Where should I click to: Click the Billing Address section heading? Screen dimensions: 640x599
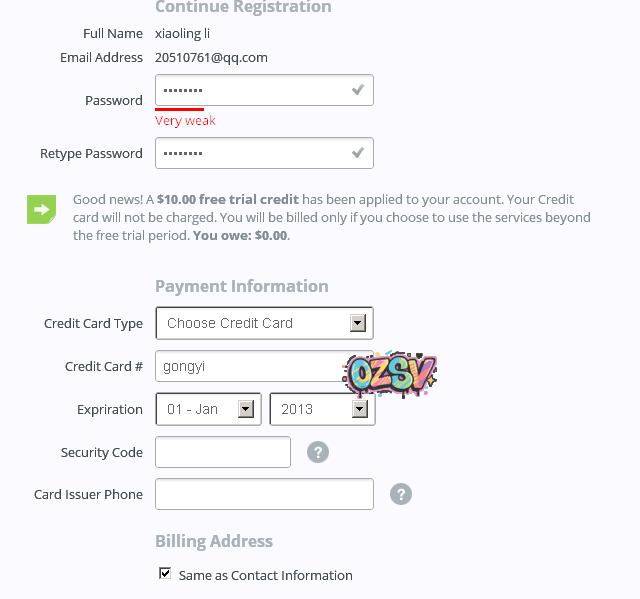click(x=213, y=541)
